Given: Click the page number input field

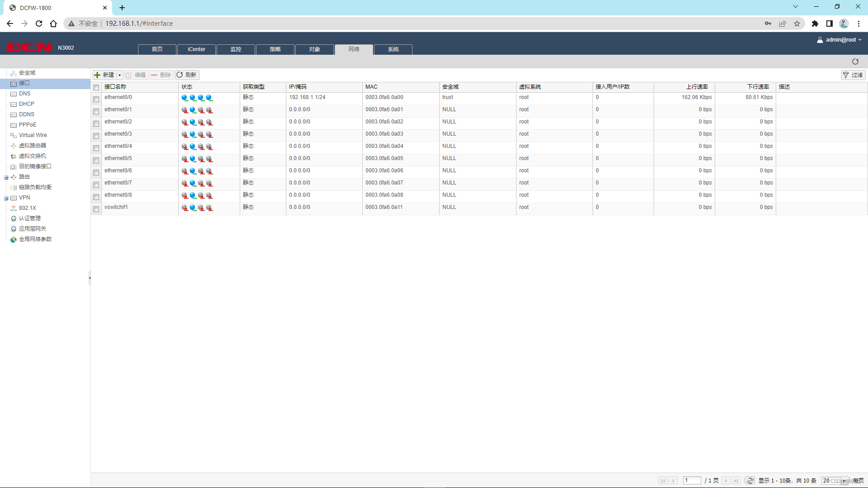Looking at the screenshot, I should pyautogui.click(x=692, y=480).
